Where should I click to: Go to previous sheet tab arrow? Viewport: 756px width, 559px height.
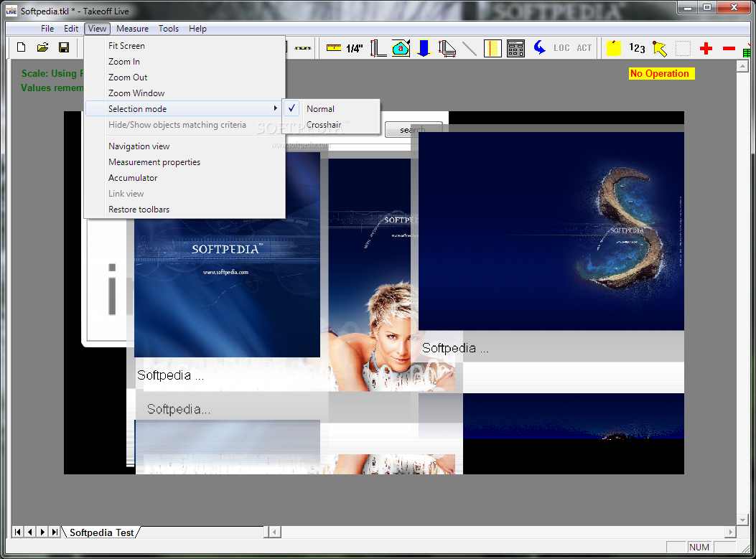pyautogui.click(x=30, y=532)
